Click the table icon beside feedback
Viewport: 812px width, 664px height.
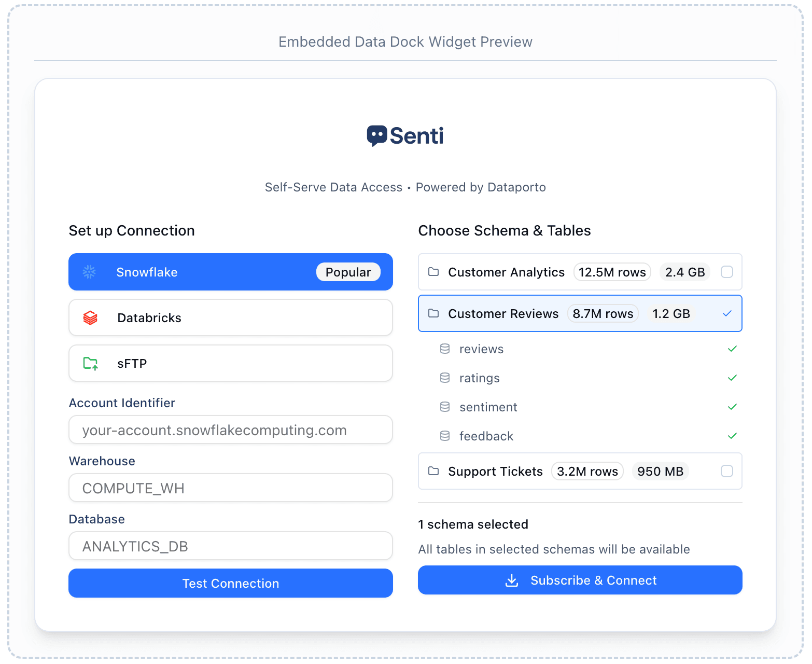tap(444, 436)
